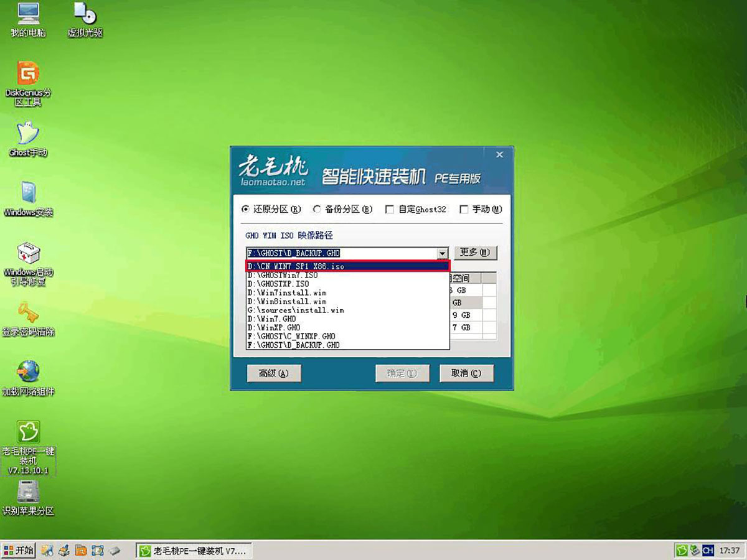Viewport: 747px width, 560px height.
Task: Enable the 自定Ghost32 checkbox
Action: pyautogui.click(x=389, y=210)
